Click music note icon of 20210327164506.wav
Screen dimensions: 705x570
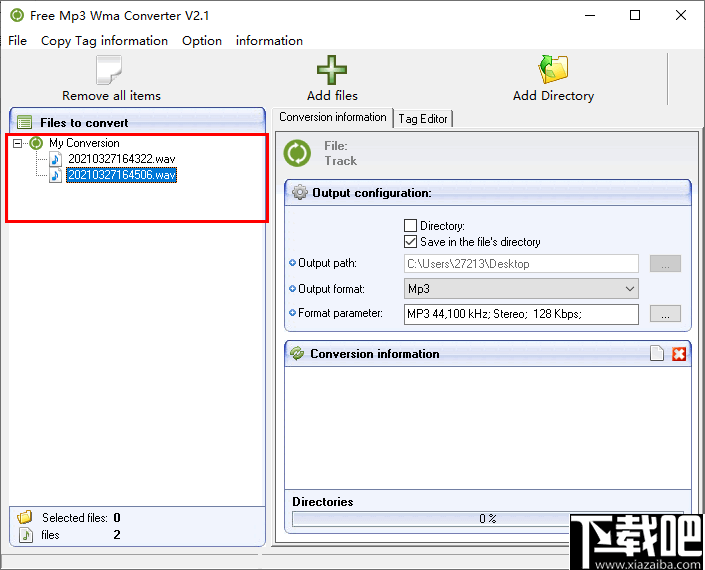tap(55, 175)
